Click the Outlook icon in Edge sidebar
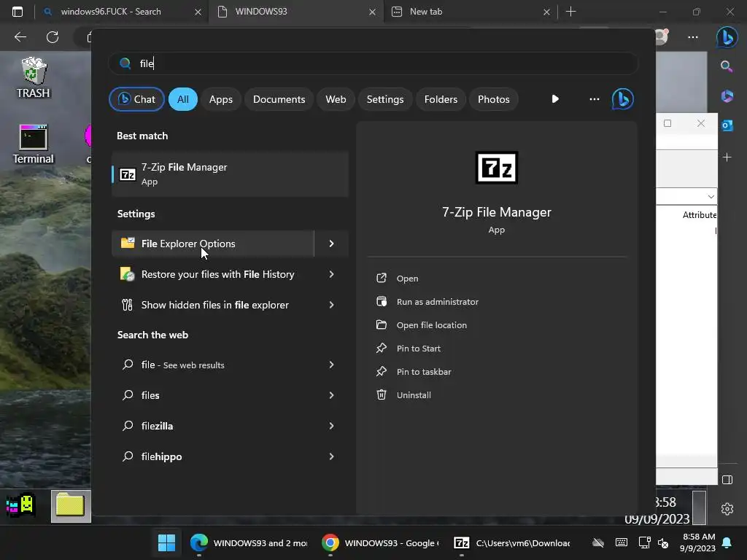Image resolution: width=747 pixels, height=560 pixels. [727, 125]
